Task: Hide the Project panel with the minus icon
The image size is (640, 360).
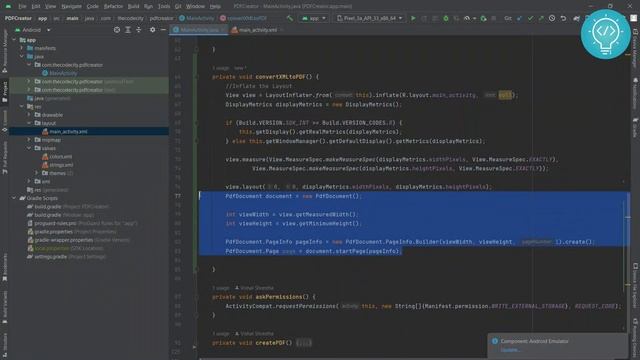Action: (163, 30)
